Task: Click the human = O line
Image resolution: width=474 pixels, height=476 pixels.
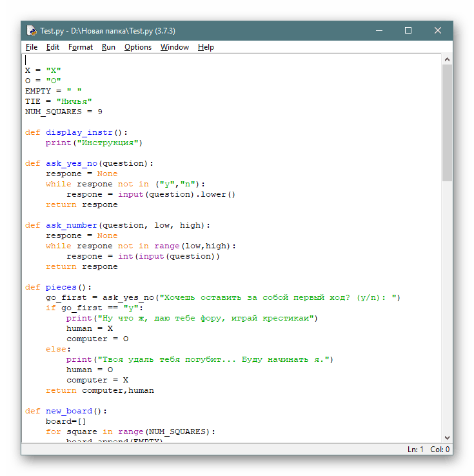Action: click(x=90, y=370)
